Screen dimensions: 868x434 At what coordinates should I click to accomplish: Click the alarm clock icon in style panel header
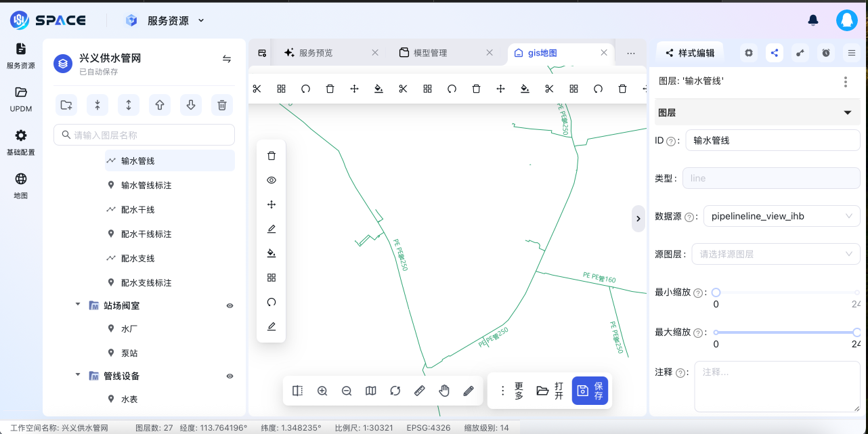click(x=825, y=52)
